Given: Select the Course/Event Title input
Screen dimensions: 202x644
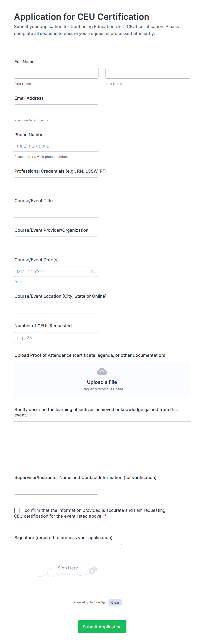Looking at the screenshot, I should pyautogui.click(x=56, y=212).
